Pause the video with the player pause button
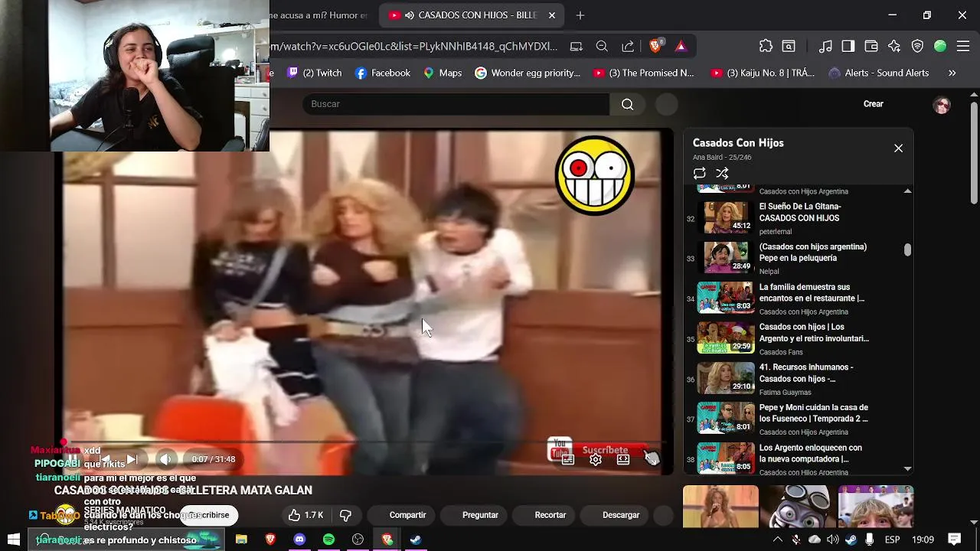The image size is (980, 551). point(73,459)
